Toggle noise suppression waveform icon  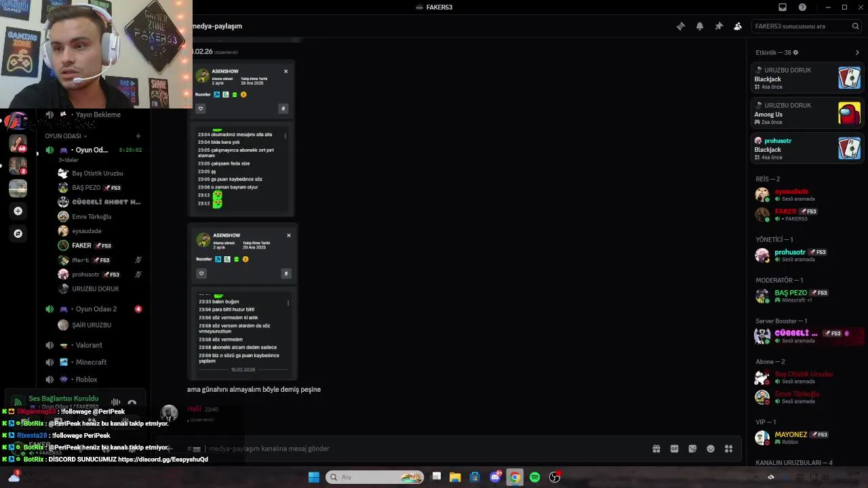[x=115, y=403]
